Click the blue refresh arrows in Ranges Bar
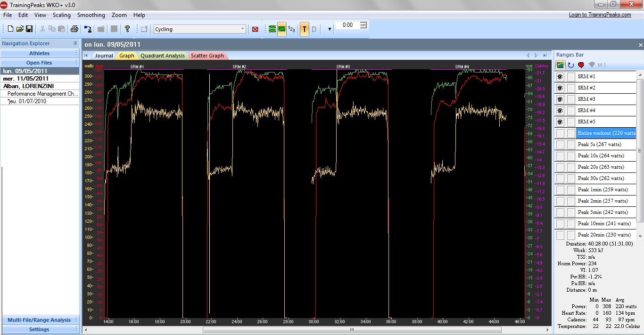The image size is (644, 335). tap(571, 65)
